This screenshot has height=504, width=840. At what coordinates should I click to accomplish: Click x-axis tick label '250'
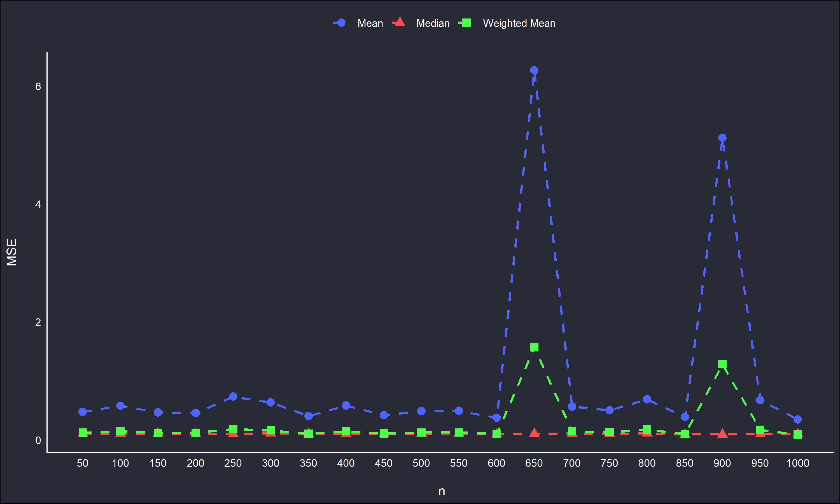[x=233, y=463]
